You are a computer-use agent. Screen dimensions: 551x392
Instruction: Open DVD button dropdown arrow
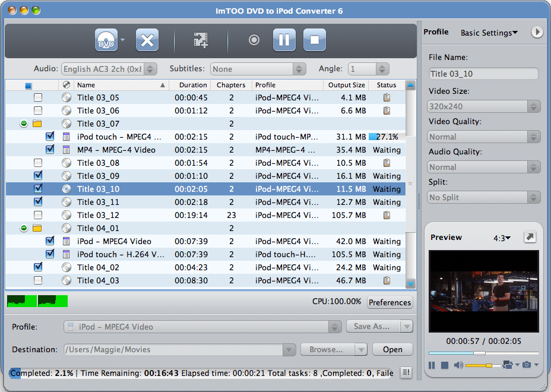pos(122,40)
